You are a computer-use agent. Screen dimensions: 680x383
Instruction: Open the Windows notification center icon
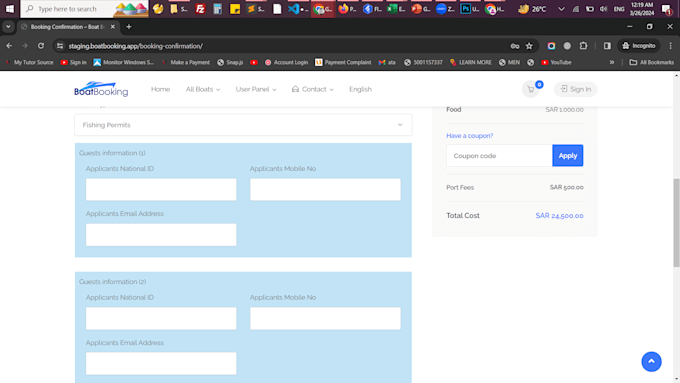click(667, 9)
